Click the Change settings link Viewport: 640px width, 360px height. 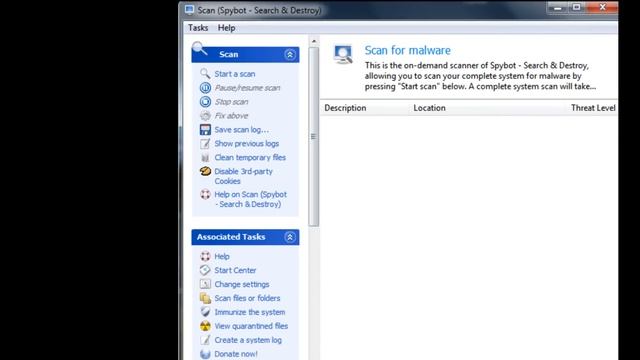click(x=242, y=284)
